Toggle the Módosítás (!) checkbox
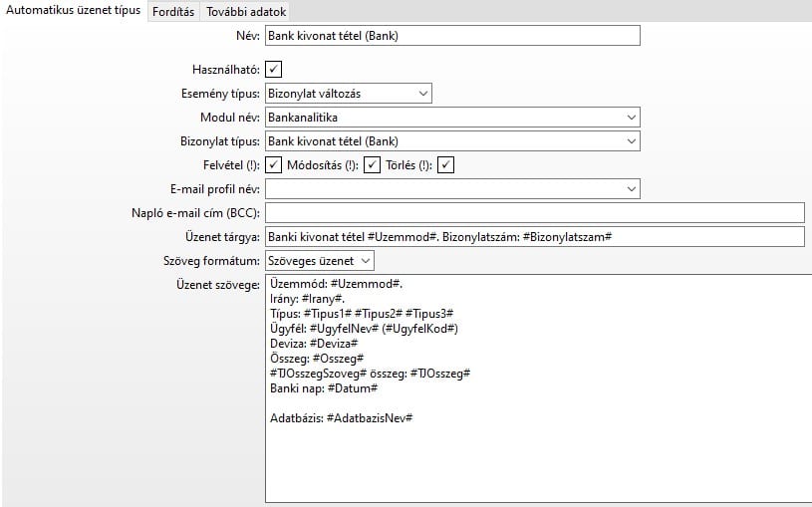Screen dimensions: 812x507 [x=373, y=164]
